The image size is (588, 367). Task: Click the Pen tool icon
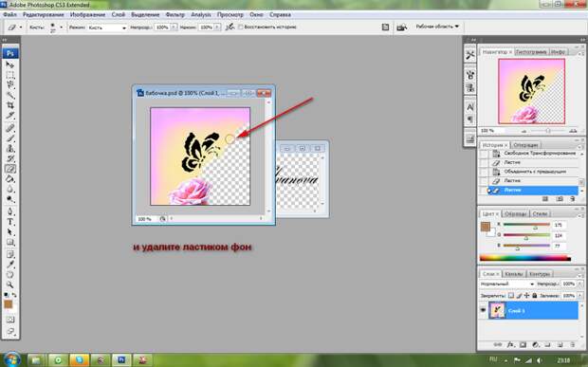(10, 211)
